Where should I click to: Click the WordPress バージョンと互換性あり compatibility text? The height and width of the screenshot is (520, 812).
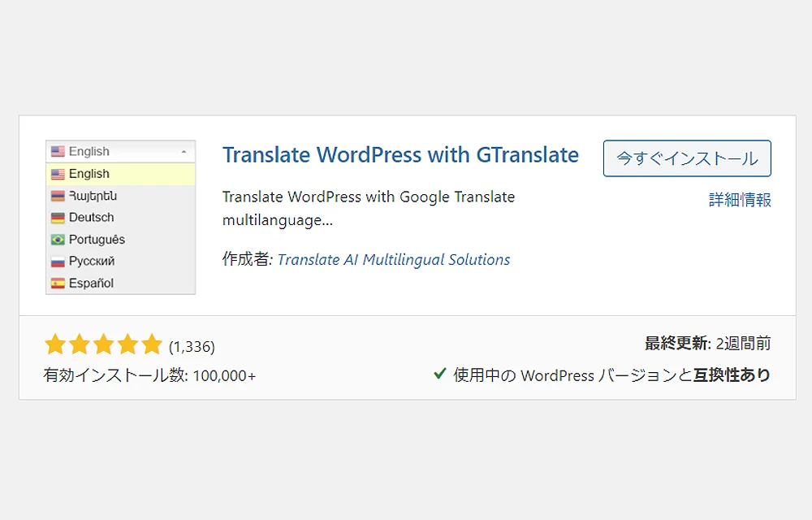pos(646,375)
